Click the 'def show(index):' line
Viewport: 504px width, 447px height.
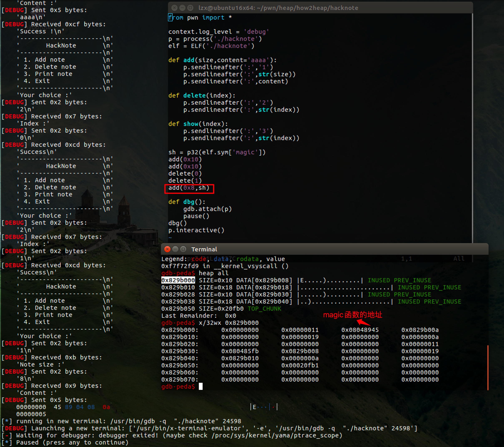(198, 124)
